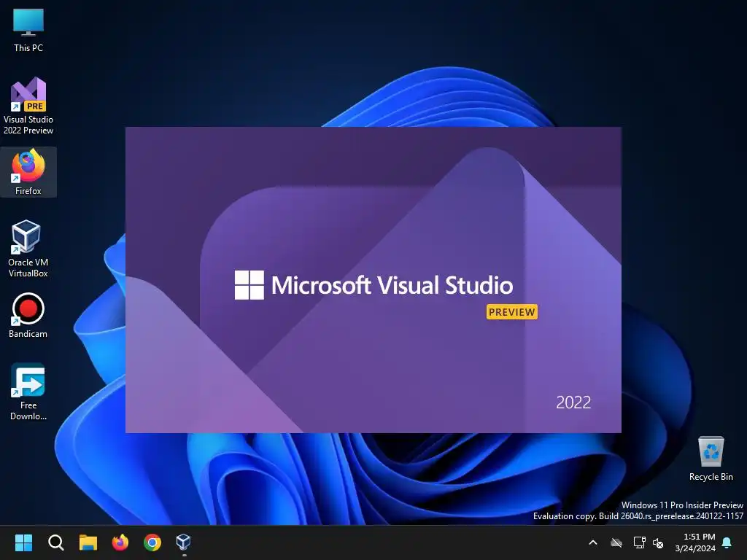The height and width of the screenshot is (560, 747).
Task: Open the notification bell
Action: [727, 542]
